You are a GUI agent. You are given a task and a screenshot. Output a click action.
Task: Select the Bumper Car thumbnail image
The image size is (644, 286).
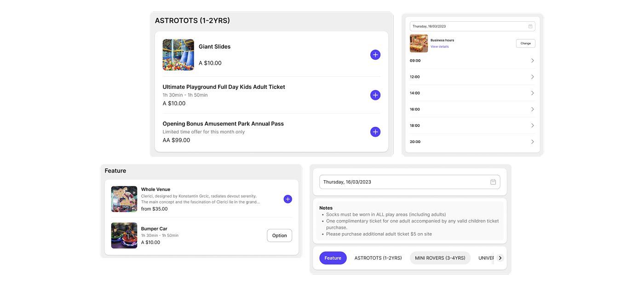[124, 235]
